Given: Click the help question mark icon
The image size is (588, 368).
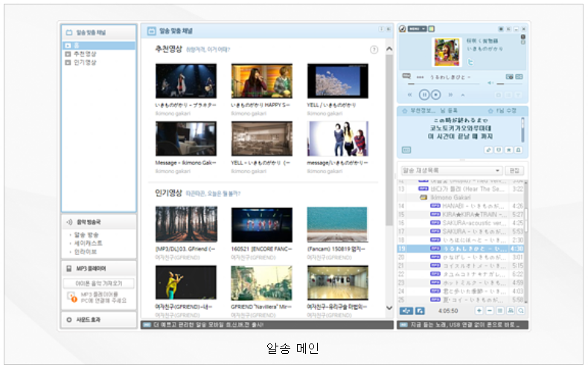Looking at the screenshot, I should tap(374, 50).
